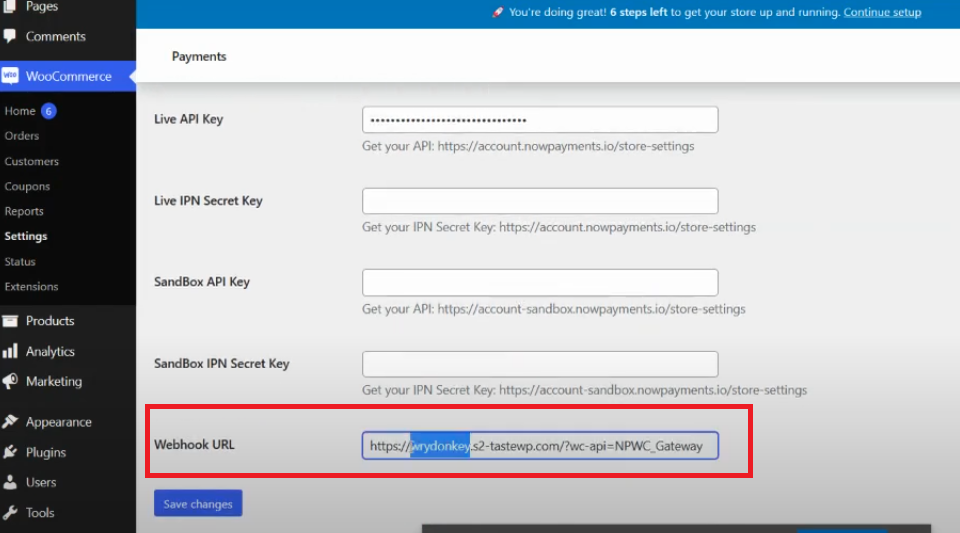The height and width of the screenshot is (533, 960).
Task: Click the Marketing megaphone icon
Action: tap(11, 381)
